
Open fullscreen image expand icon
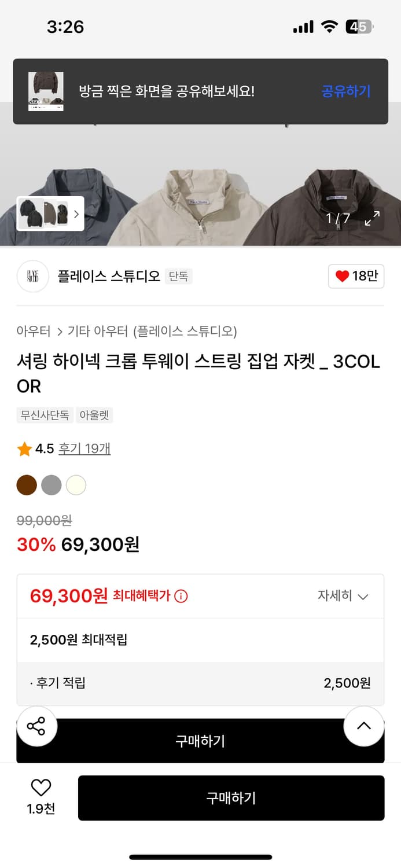click(x=372, y=218)
